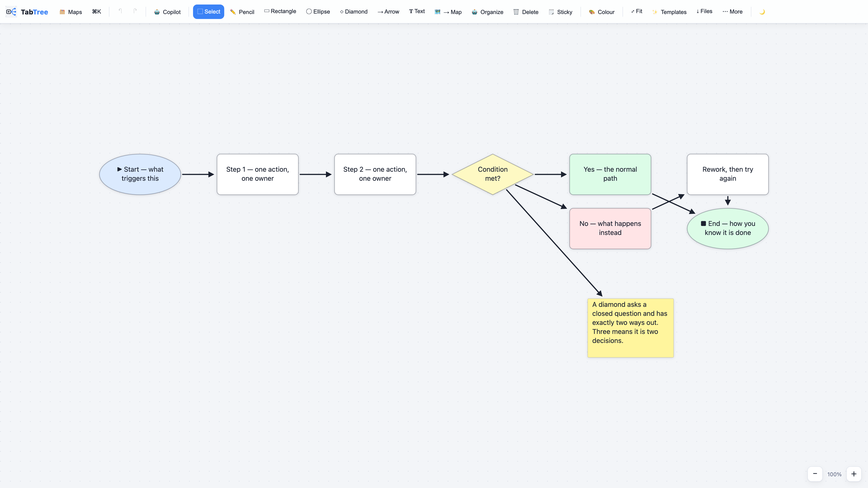The image size is (868, 488).
Task: Select the Start ellipse node
Action: click(140, 174)
